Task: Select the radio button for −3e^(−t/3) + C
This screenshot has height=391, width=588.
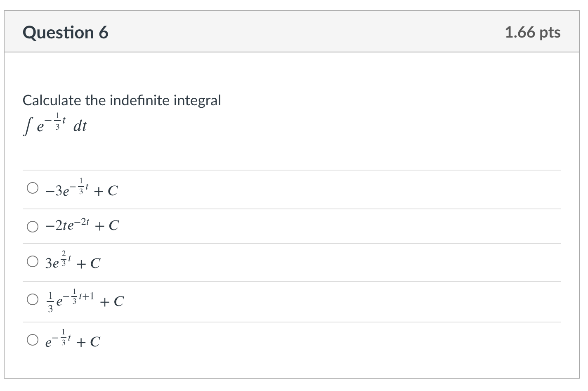Action: (x=33, y=188)
